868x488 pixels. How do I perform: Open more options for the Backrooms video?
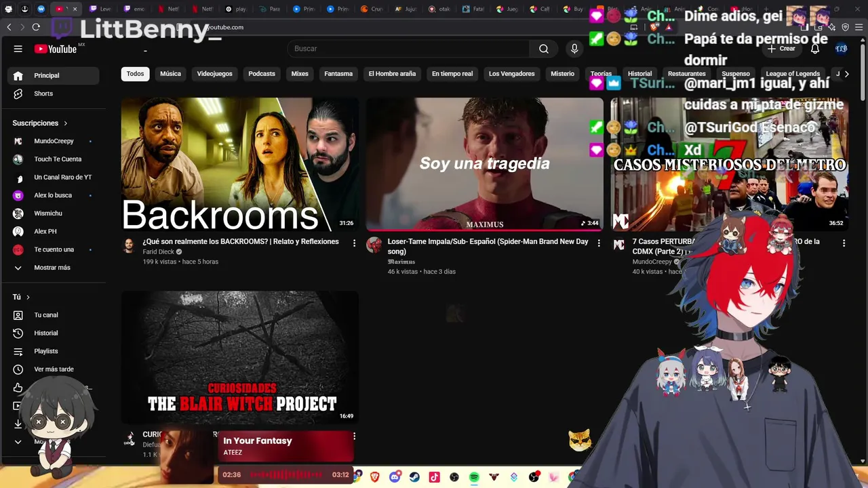(354, 243)
